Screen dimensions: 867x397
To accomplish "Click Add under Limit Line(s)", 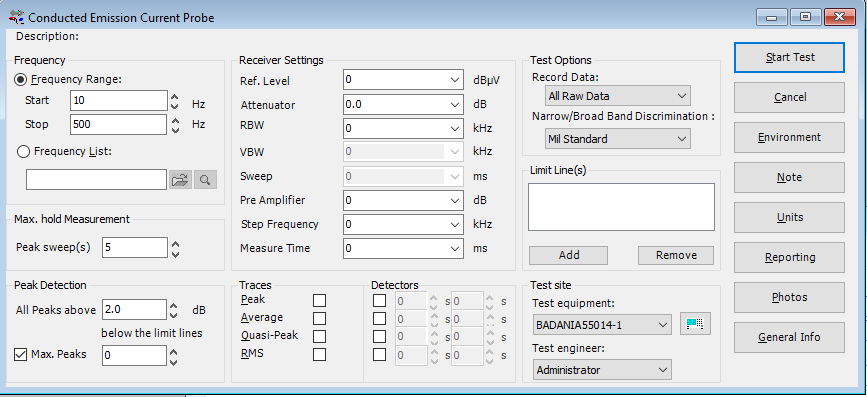I will (568, 255).
